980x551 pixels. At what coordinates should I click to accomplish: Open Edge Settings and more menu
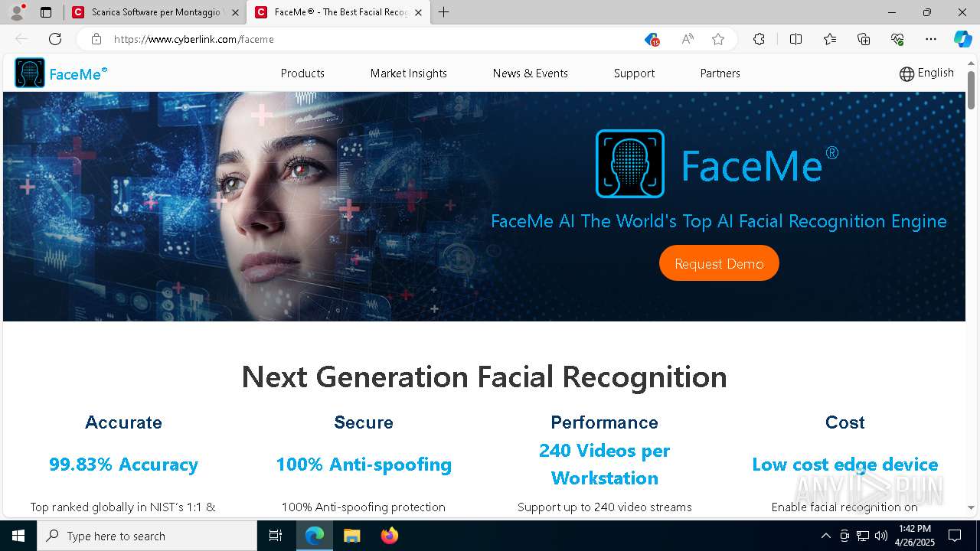coord(931,39)
